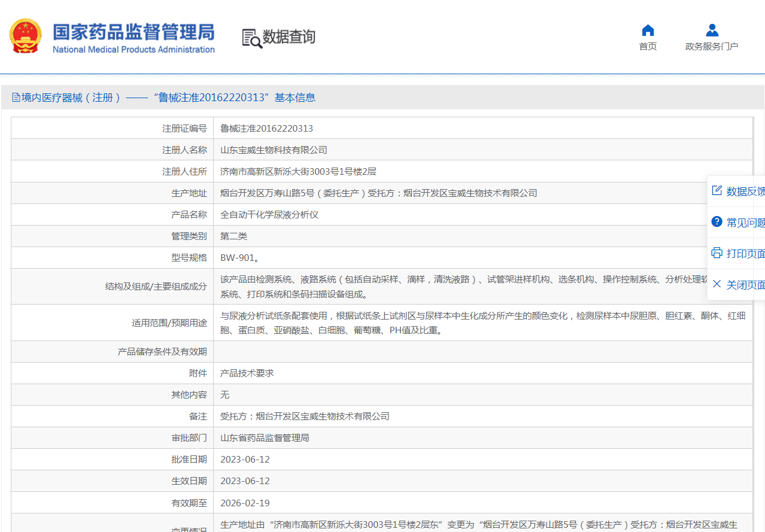This screenshot has width=765, height=532.
Task: Click the 适用范围/预期用途 label
Action: point(169,323)
